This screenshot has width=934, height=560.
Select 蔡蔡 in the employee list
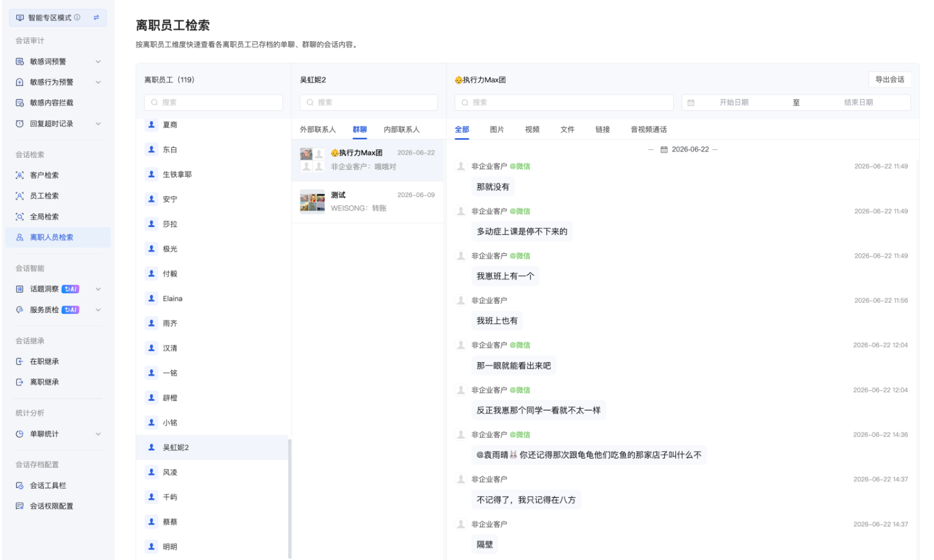click(212, 522)
